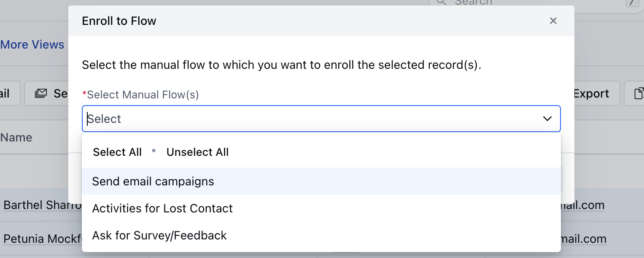Screen dimensions: 644x258
Task: Select Activities for Lost Contact option
Action: pos(162,208)
